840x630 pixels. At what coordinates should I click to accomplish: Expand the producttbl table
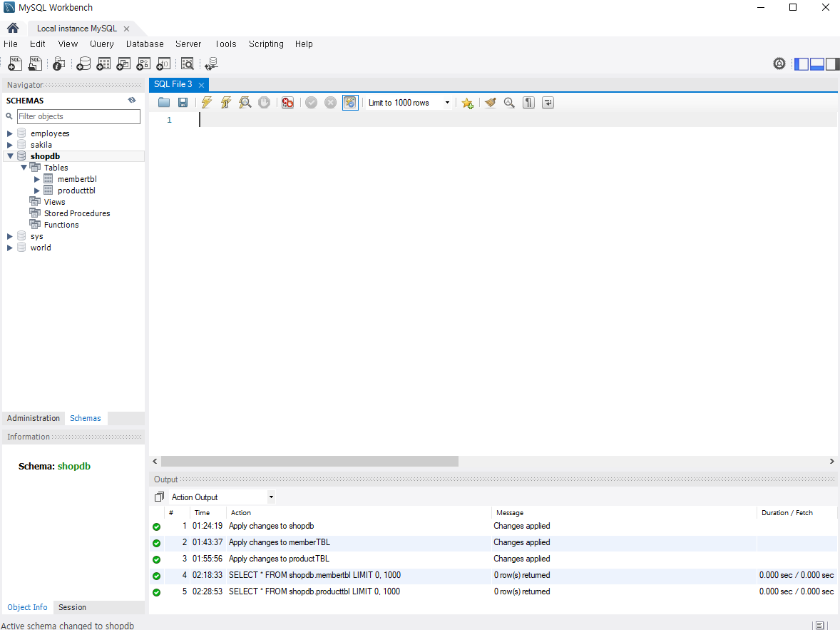click(37, 190)
